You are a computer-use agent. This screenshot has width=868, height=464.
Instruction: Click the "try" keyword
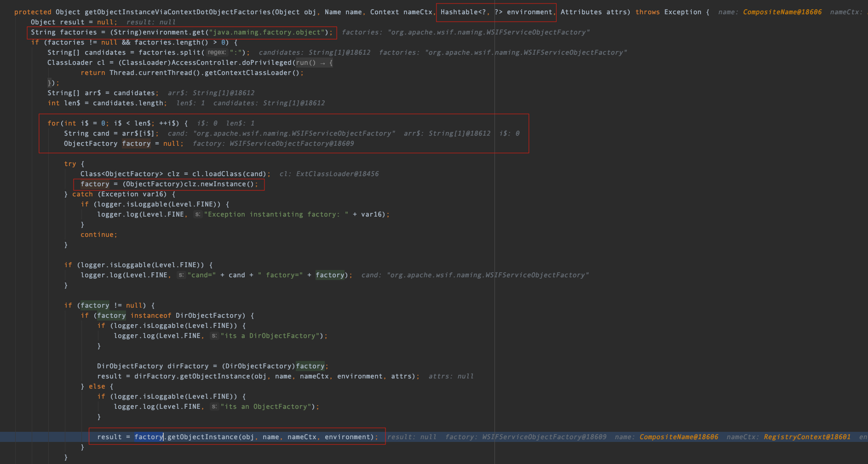pos(70,164)
